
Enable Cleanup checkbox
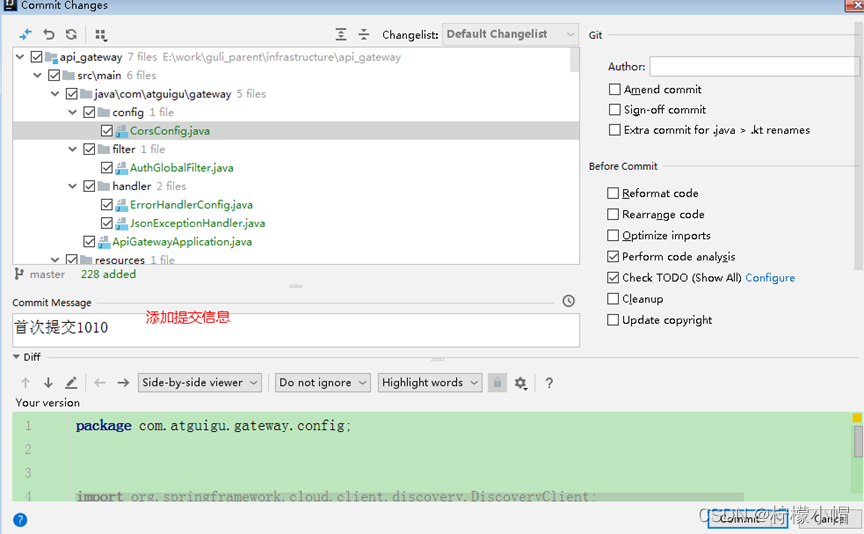(x=613, y=299)
